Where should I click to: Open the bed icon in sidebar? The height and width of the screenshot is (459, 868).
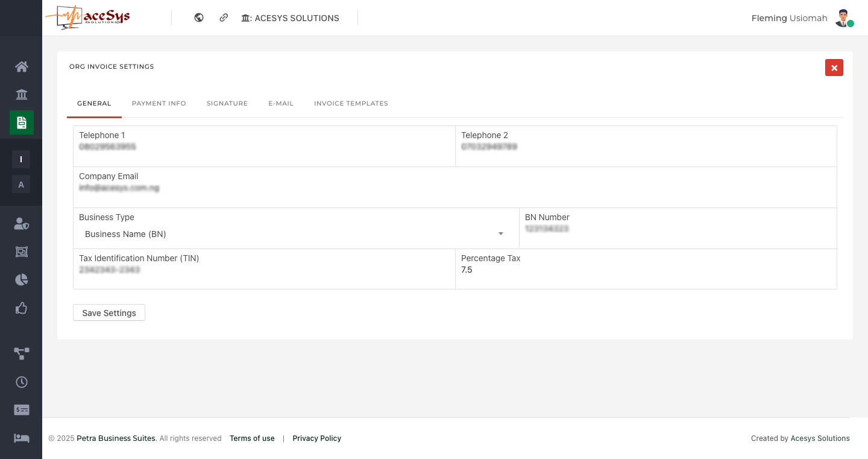(22, 438)
